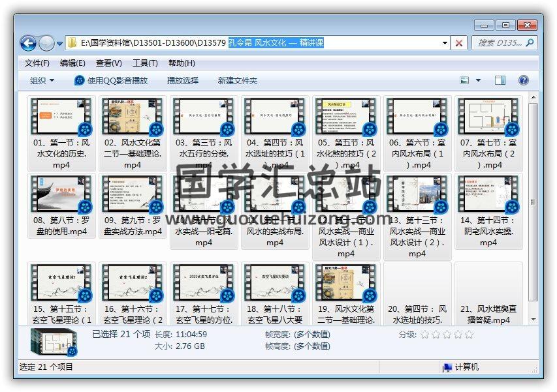
Task: Select the 08、第八节：罗盘的使用.mp4 video
Action: [x=61, y=209]
